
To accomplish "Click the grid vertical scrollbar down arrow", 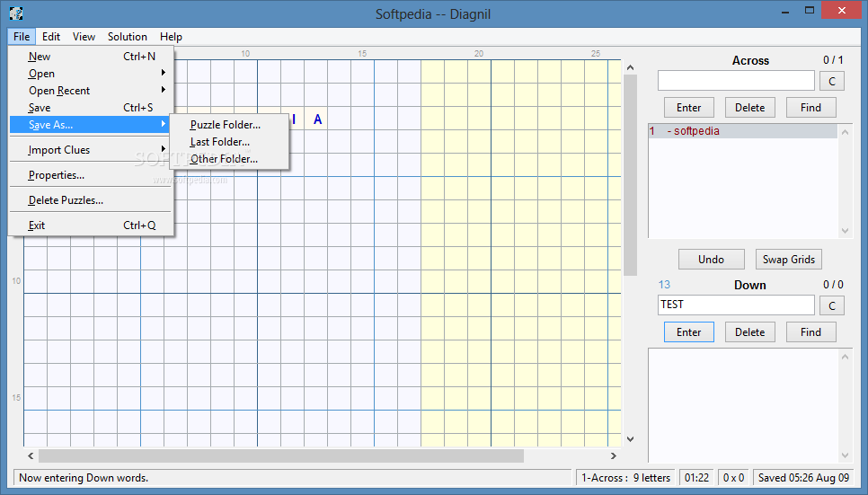I will 630,439.
